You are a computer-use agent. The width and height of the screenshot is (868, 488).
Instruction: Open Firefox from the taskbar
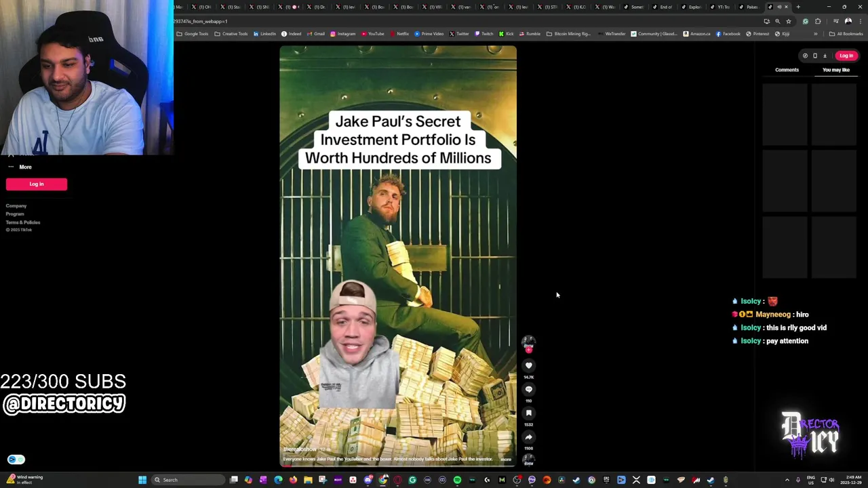click(x=293, y=480)
